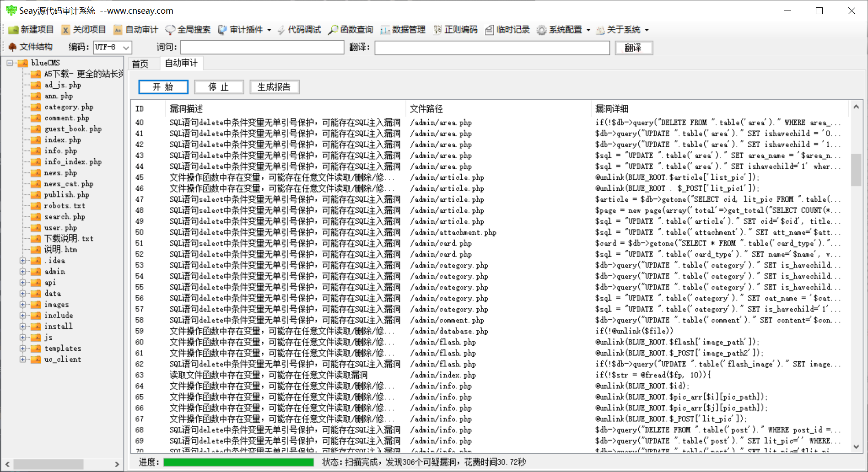Image resolution: width=868 pixels, height=472 pixels.
Task: Select the ann.php file icon
Action: pos(36,96)
